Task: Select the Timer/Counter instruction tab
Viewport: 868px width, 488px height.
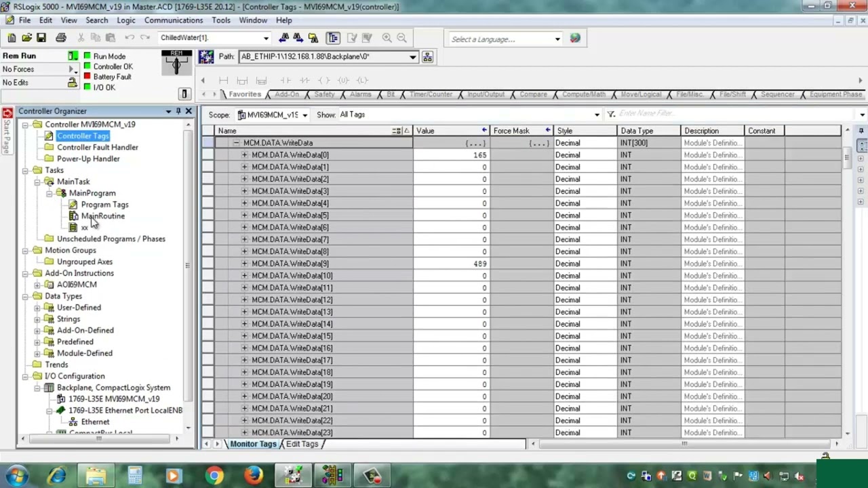Action: point(431,94)
